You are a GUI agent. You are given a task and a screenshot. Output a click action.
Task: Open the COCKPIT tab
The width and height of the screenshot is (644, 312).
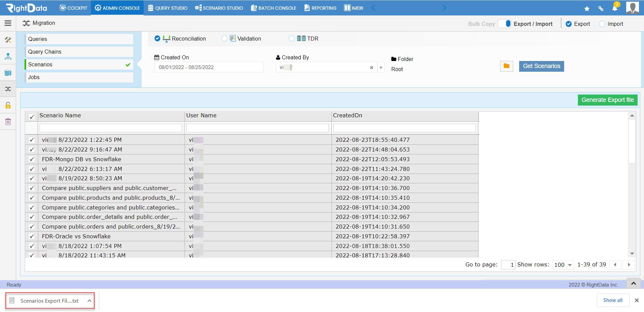pos(73,8)
